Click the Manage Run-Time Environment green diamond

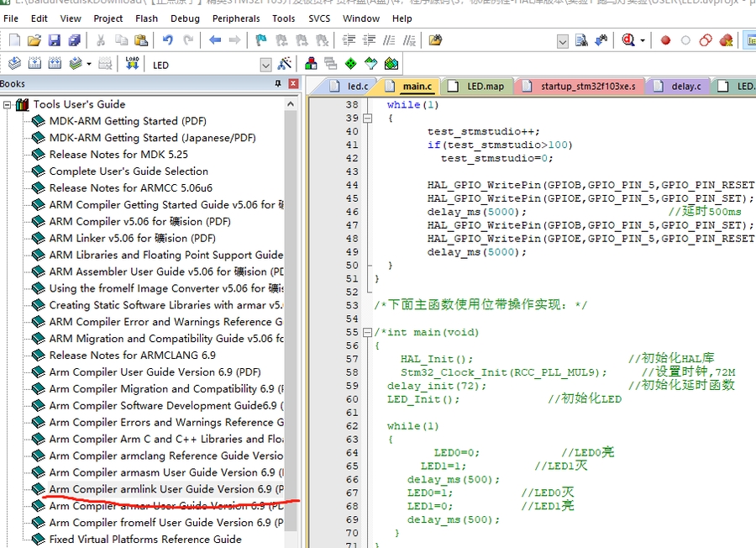pos(350,64)
